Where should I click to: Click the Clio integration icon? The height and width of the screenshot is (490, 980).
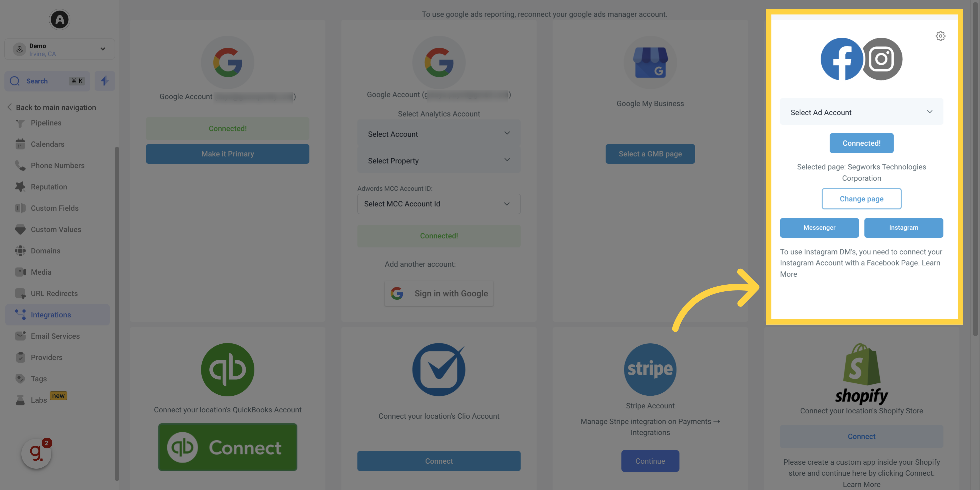click(x=439, y=369)
